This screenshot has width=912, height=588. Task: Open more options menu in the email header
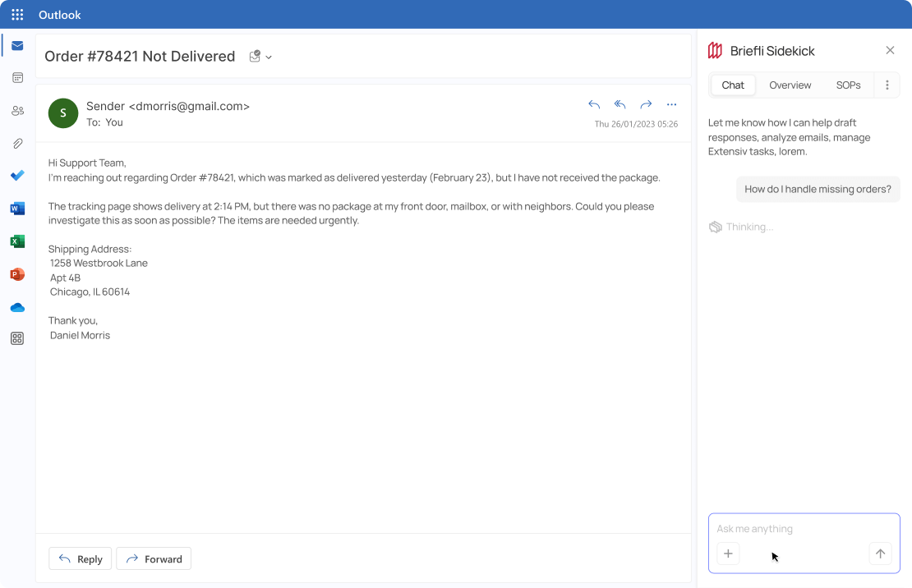(x=671, y=104)
